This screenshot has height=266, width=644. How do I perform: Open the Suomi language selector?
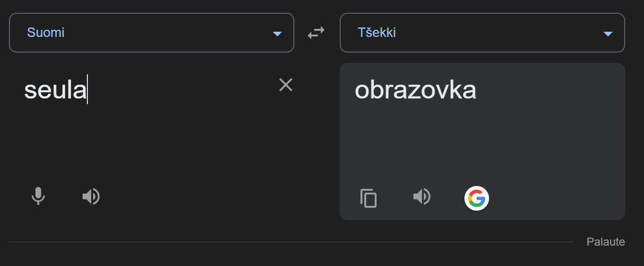click(151, 33)
